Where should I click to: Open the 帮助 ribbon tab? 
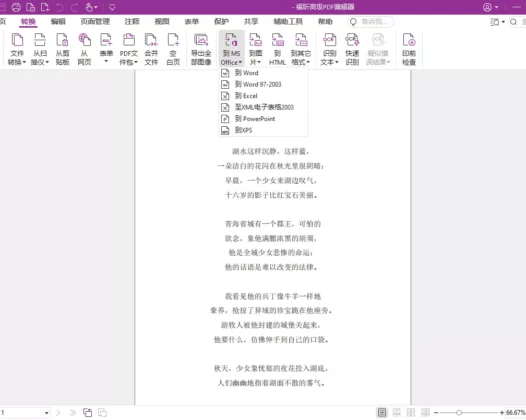(x=325, y=22)
